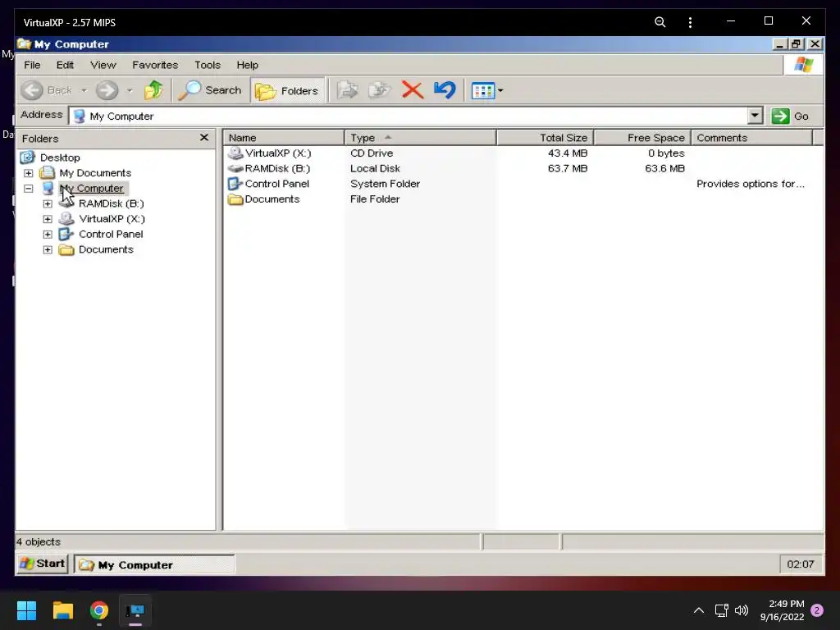Open the Views button menu
This screenshot has width=840, height=630.
(x=486, y=90)
